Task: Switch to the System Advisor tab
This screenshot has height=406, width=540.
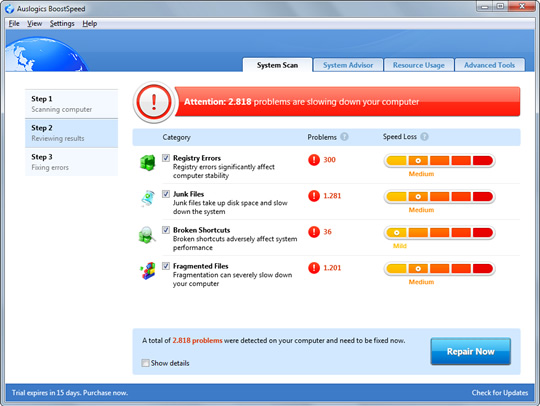Action: click(348, 65)
